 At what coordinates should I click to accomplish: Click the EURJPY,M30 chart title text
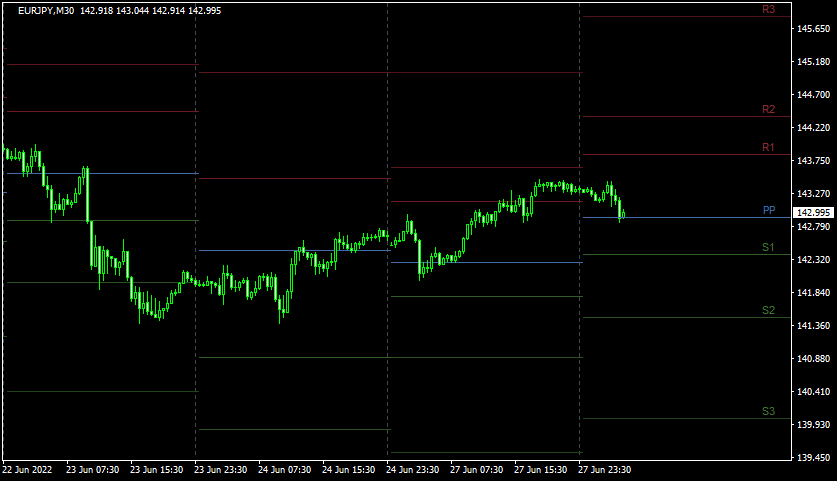pos(46,11)
